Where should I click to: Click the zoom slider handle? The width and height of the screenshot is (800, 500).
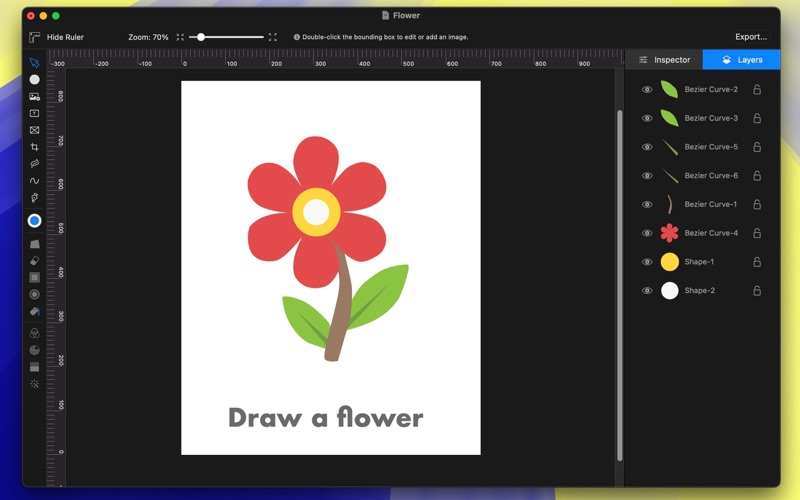coord(201,37)
